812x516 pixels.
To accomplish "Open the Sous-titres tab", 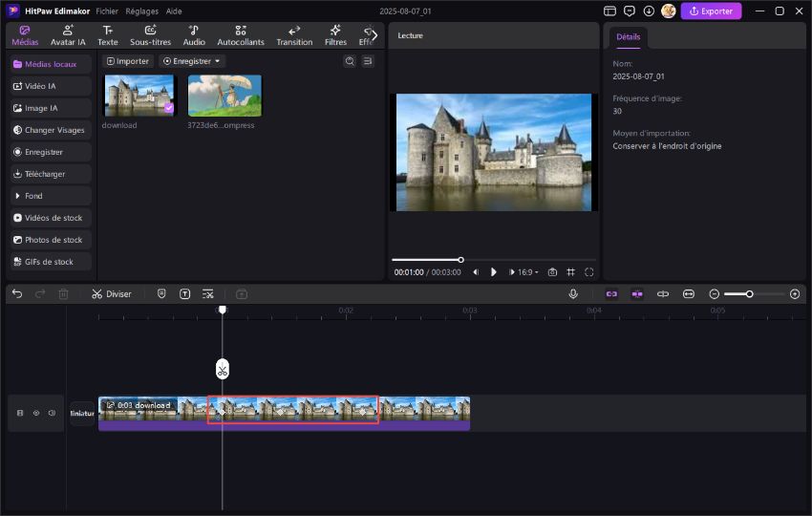I will click(x=150, y=35).
